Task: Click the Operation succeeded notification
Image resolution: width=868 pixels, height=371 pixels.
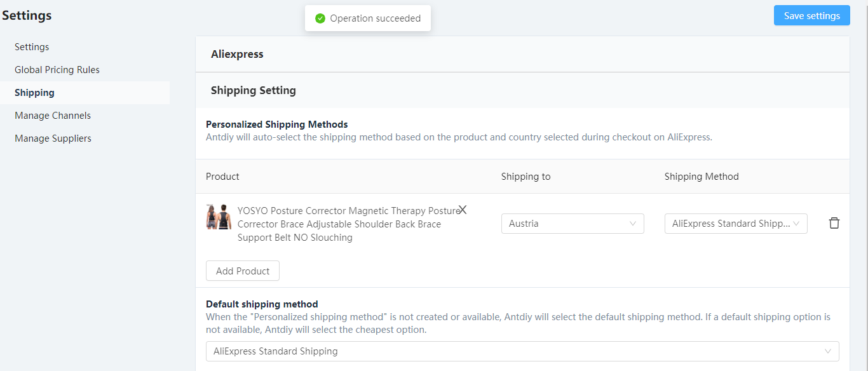Action: click(x=368, y=18)
